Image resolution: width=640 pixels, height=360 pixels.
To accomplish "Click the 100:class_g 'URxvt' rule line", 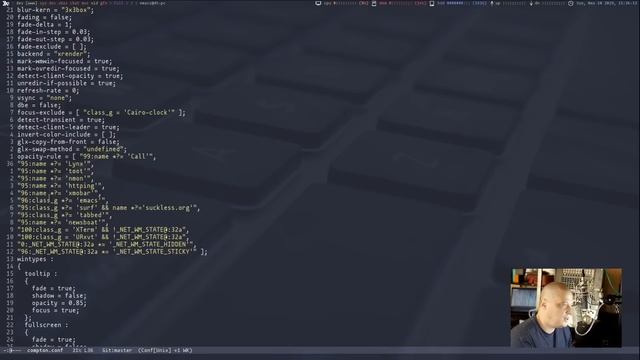I will (103, 238).
